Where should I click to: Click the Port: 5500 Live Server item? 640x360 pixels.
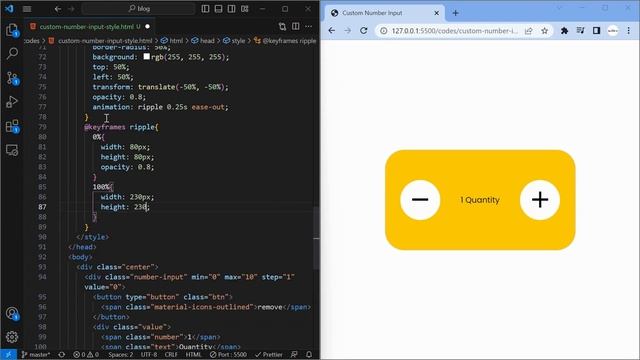pos(228,354)
